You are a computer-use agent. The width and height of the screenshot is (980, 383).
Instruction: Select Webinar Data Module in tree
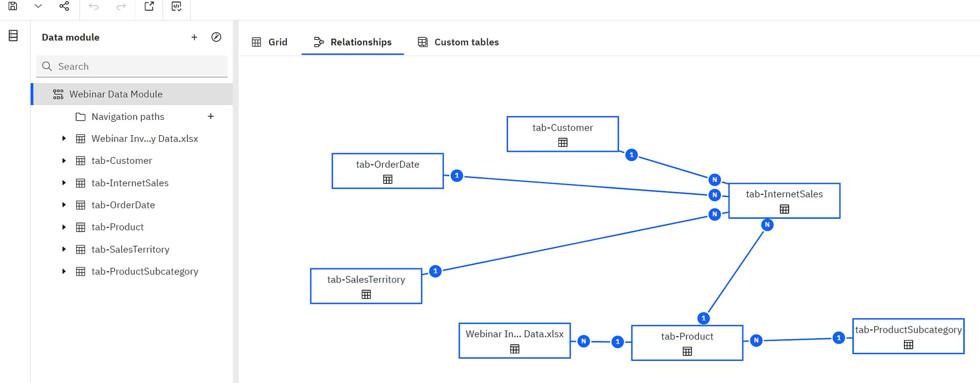pos(116,94)
